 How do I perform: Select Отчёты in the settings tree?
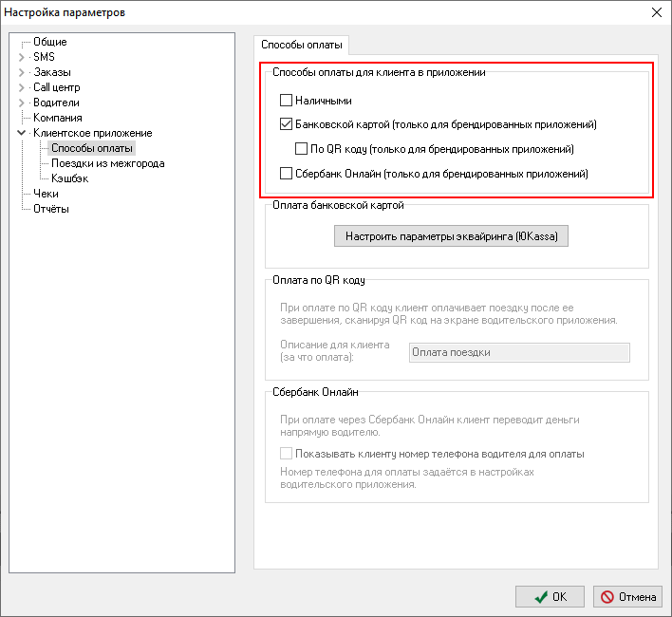coord(50,209)
